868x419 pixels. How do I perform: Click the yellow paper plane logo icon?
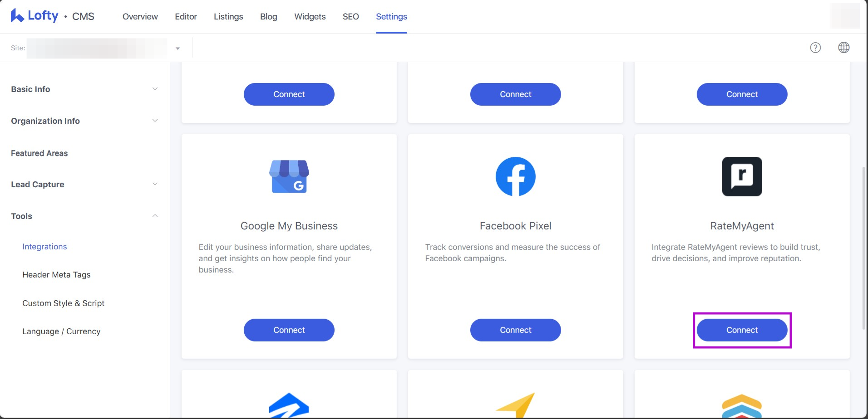516,405
